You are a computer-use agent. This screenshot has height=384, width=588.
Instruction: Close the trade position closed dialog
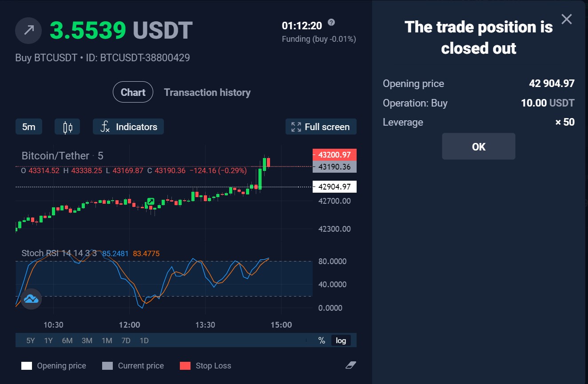click(x=567, y=19)
